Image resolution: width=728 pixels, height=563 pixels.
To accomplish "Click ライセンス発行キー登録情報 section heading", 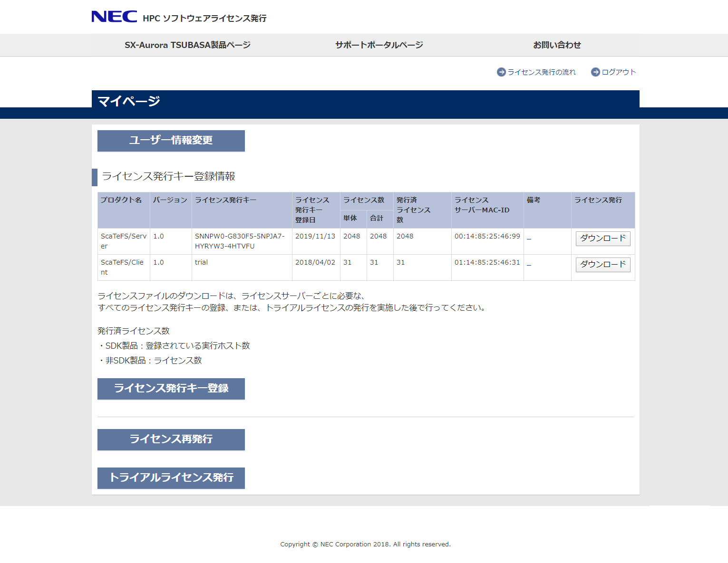I will [x=168, y=176].
